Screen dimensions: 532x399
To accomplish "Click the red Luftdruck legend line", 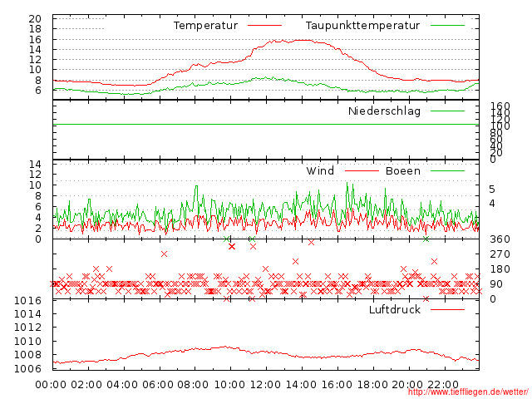I will pyautogui.click(x=447, y=309).
